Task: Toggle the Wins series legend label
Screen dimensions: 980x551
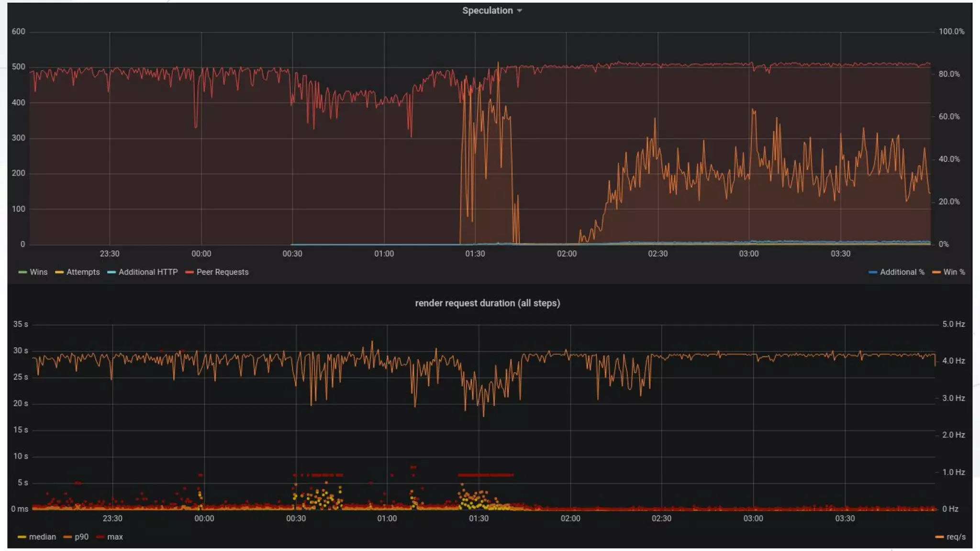Action: pyautogui.click(x=38, y=272)
